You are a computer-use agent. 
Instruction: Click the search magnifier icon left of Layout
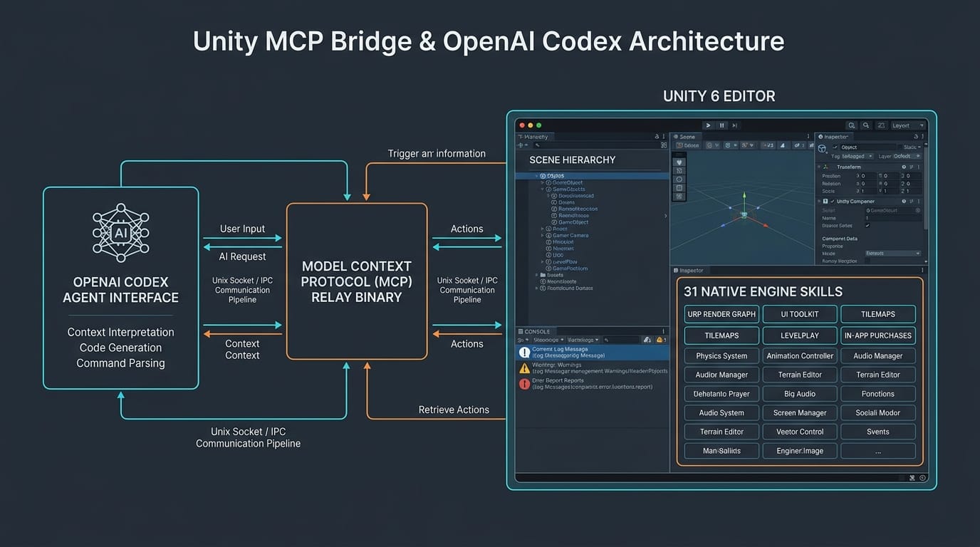[866, 125]
